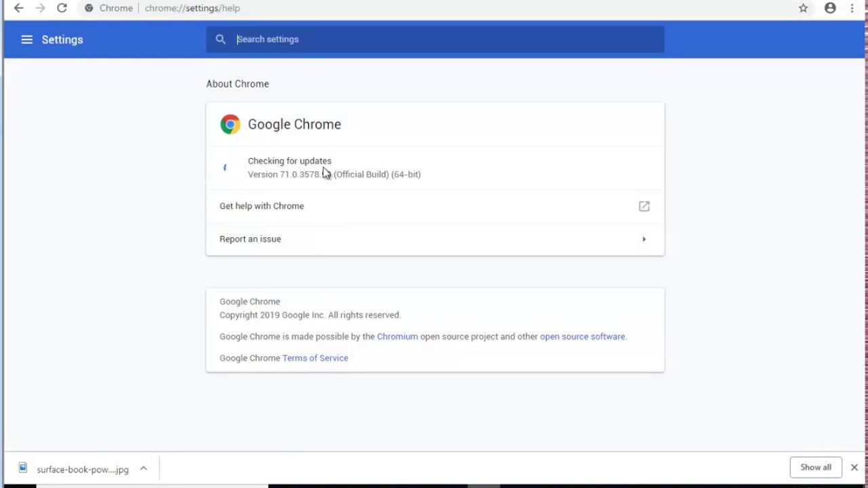Viewport: 868px width, 488px height.
Task: Click Show all downloads button
Action: pyautogui.click(x=815, y=467)
